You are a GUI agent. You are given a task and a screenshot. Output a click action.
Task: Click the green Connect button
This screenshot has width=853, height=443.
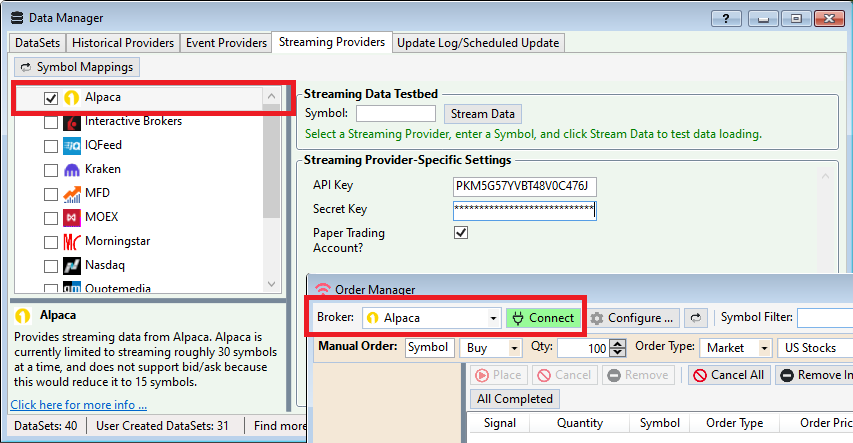[543, 318]
